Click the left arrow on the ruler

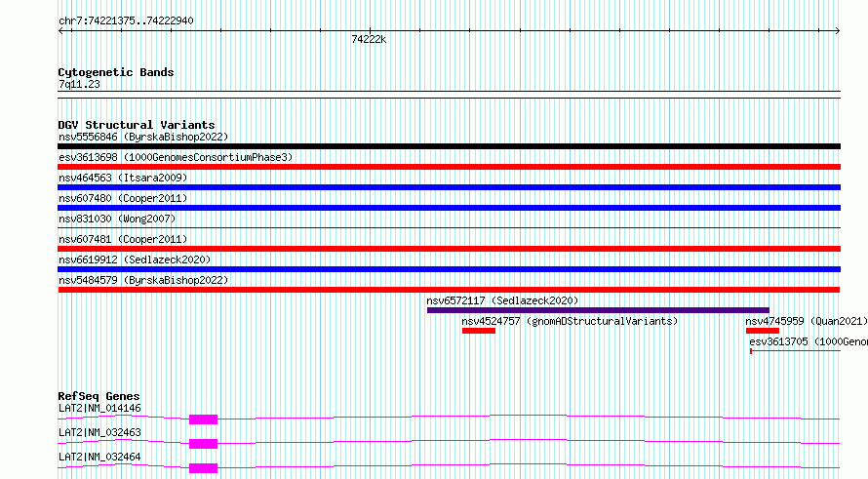coord(60,31)
